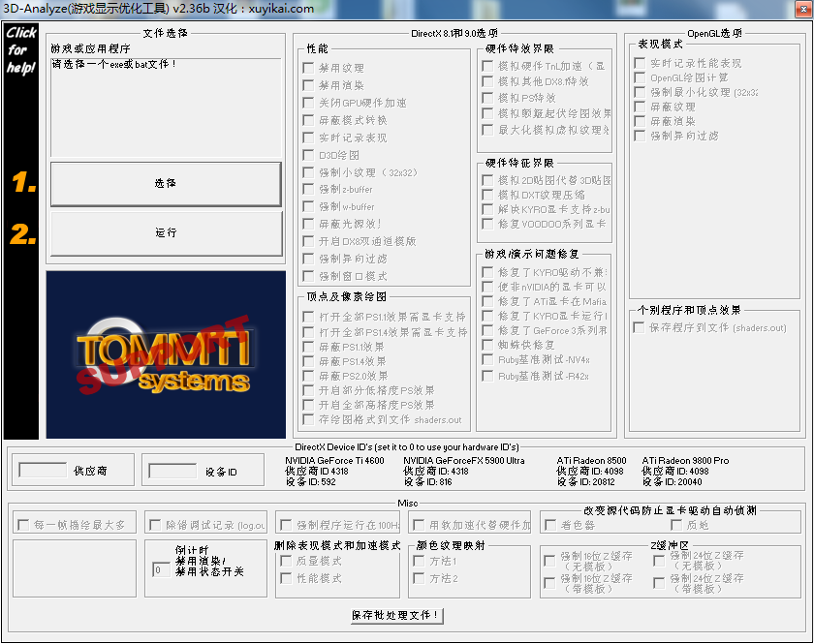Tick the 屏蔽PS1.4效果 checkbox
The width and height of the screenshot is (814, 644).
click(308, 361)
